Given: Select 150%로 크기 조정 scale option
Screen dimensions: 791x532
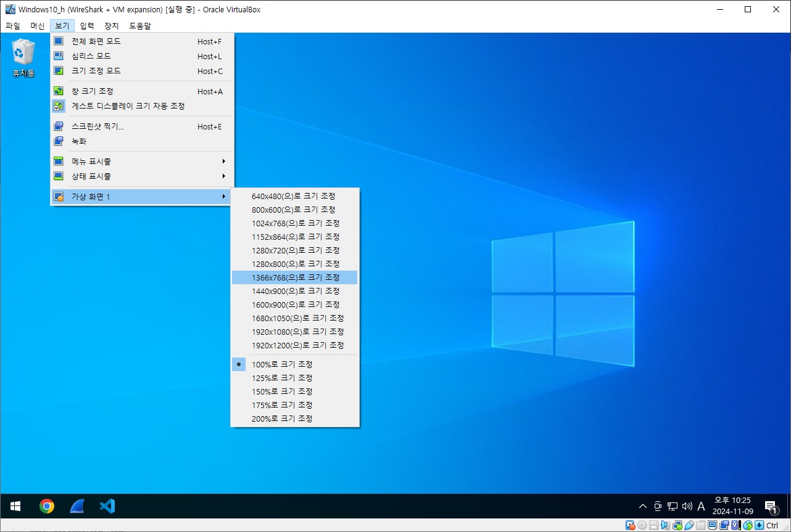Looking at the screenshot, I should 295,391.
